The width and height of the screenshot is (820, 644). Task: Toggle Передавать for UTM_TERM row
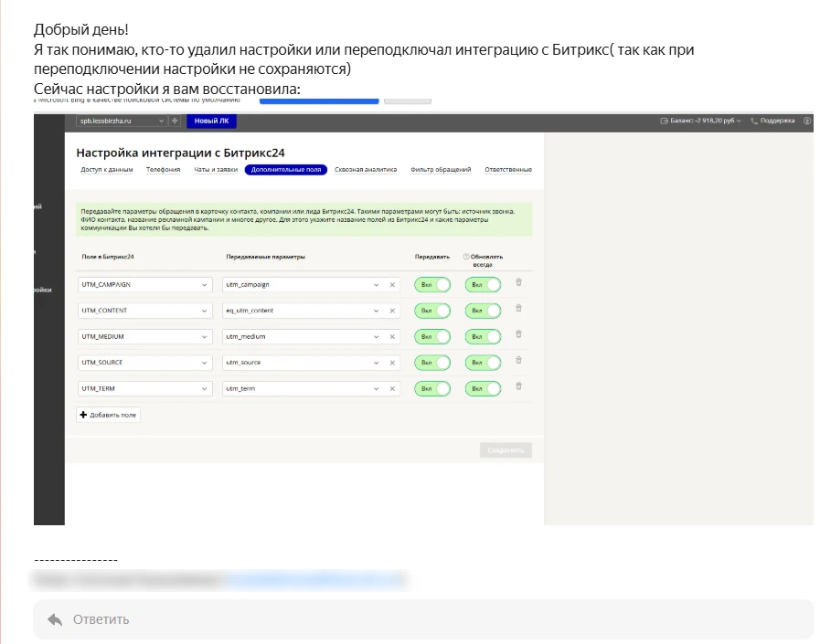(432, 389)
